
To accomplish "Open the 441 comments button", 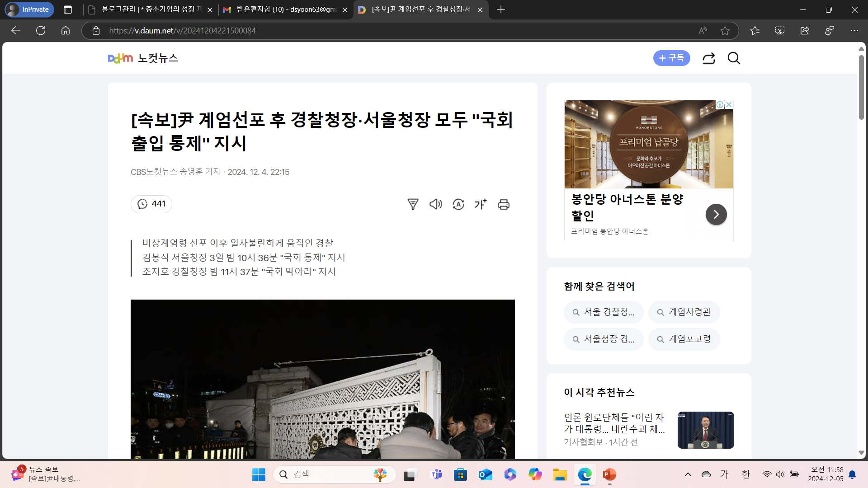I will pos(151,204).
